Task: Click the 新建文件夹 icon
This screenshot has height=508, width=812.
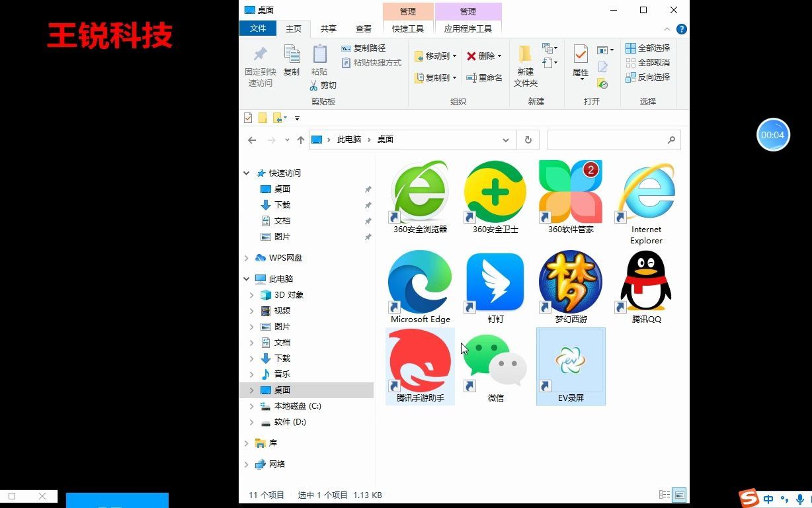Action: 525,54
